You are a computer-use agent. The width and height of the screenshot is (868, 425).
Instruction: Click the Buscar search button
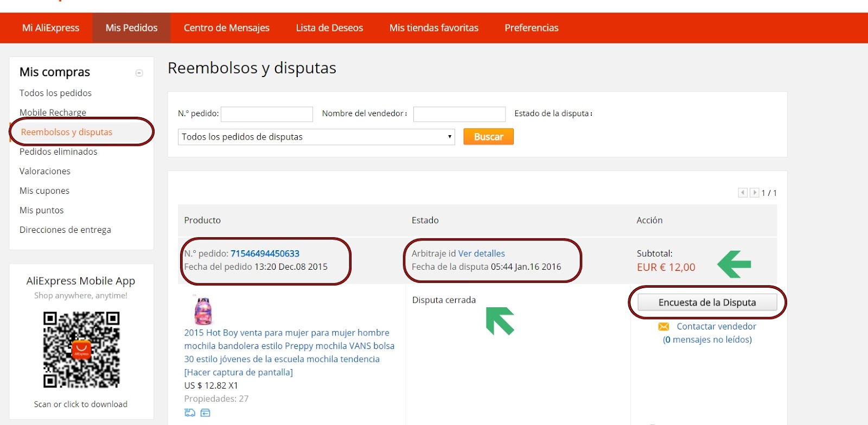(x=488, y=137)
